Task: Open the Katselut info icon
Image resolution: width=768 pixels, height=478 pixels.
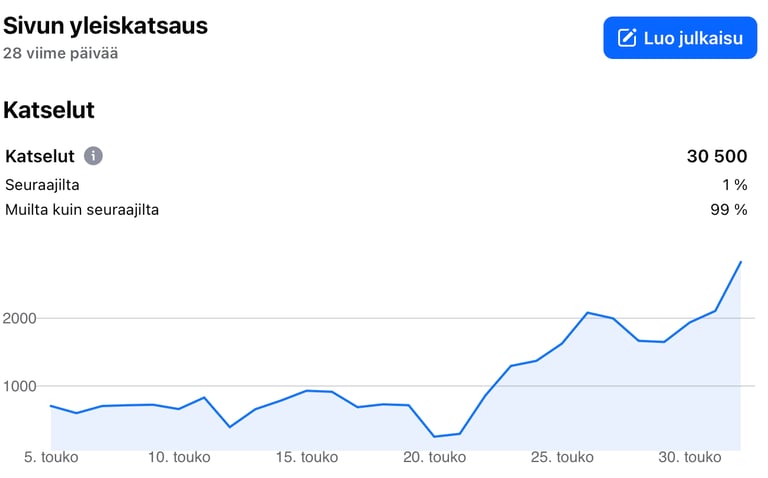Action: pyautogui.click(x=93, y=156)
